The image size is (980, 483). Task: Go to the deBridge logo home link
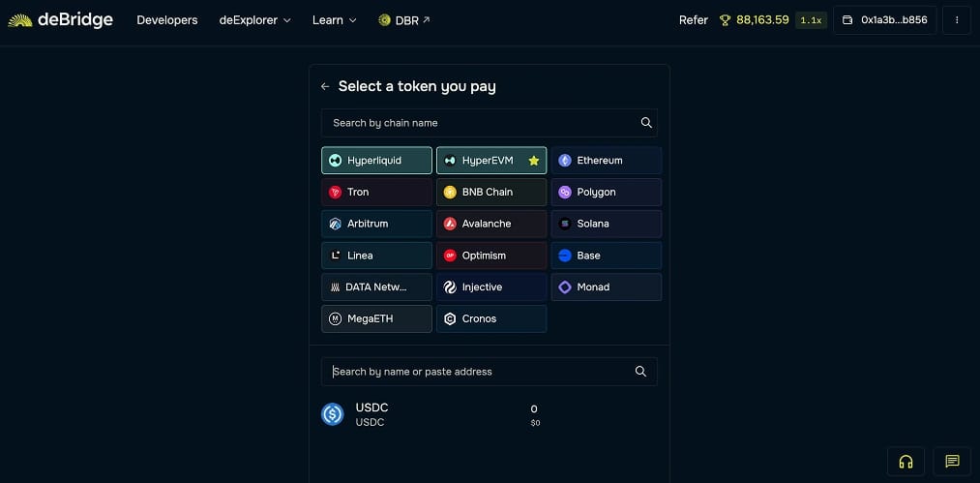coord(60,20)
